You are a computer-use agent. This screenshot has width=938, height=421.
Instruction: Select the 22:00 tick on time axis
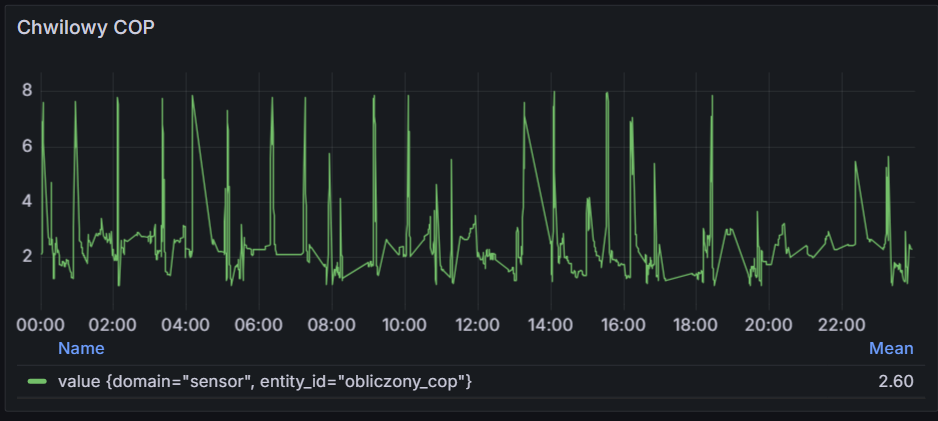[841, 325]
